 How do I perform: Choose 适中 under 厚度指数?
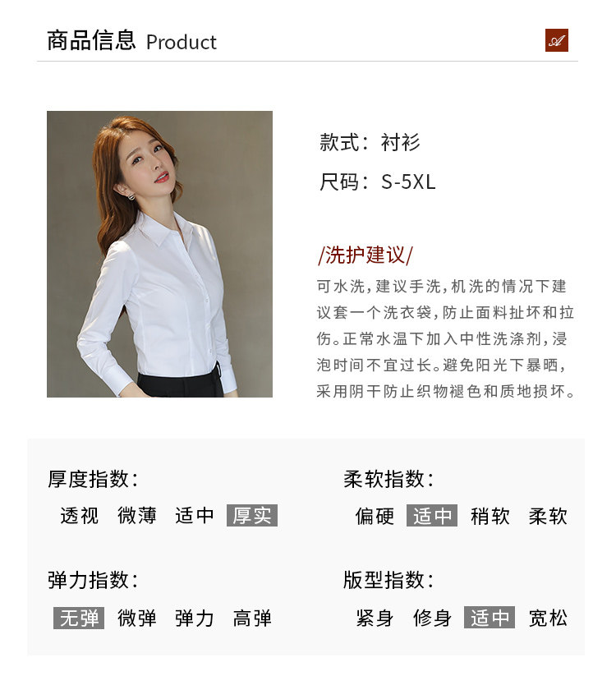tap(195, 515)
